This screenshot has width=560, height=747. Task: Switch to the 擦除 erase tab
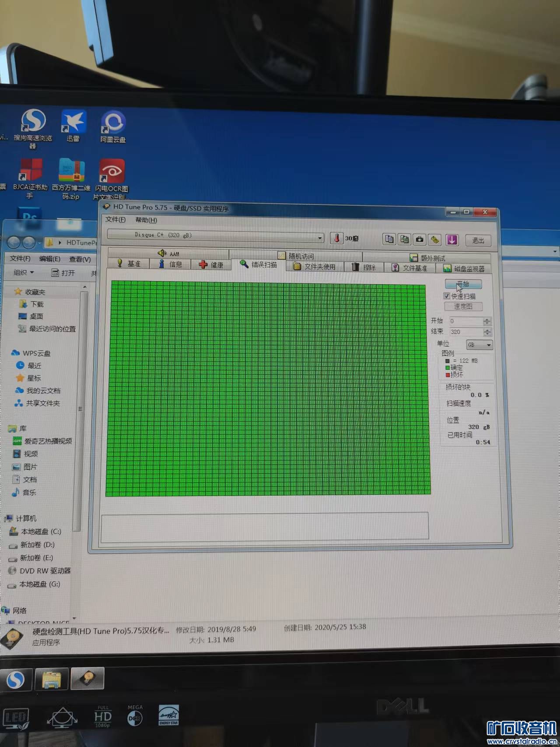364,267
